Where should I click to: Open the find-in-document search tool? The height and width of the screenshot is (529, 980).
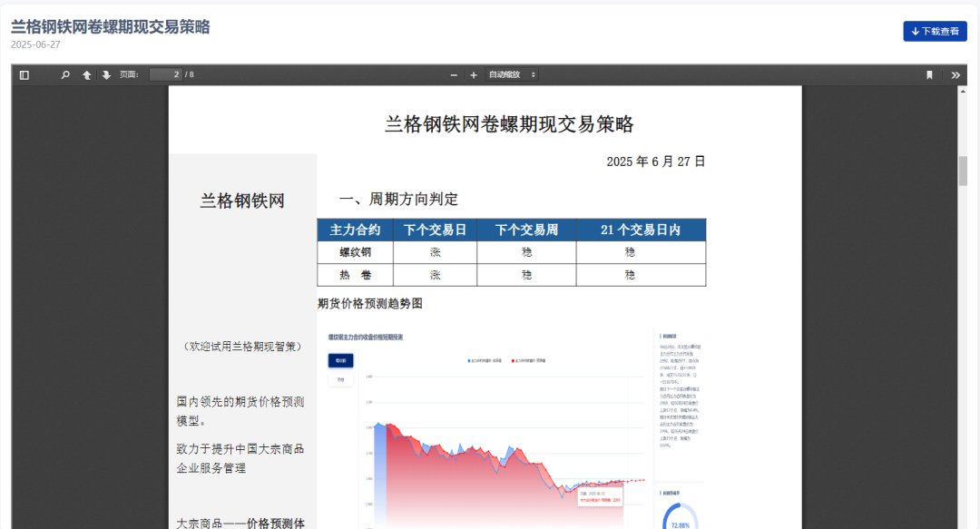pos(65,75)
